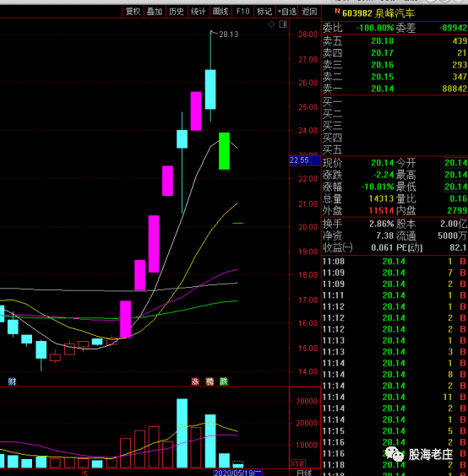The height and width of the screenshot is (476, 468).
Task: Click the 量比 0.16 value
Action: (x=458, y=198)
